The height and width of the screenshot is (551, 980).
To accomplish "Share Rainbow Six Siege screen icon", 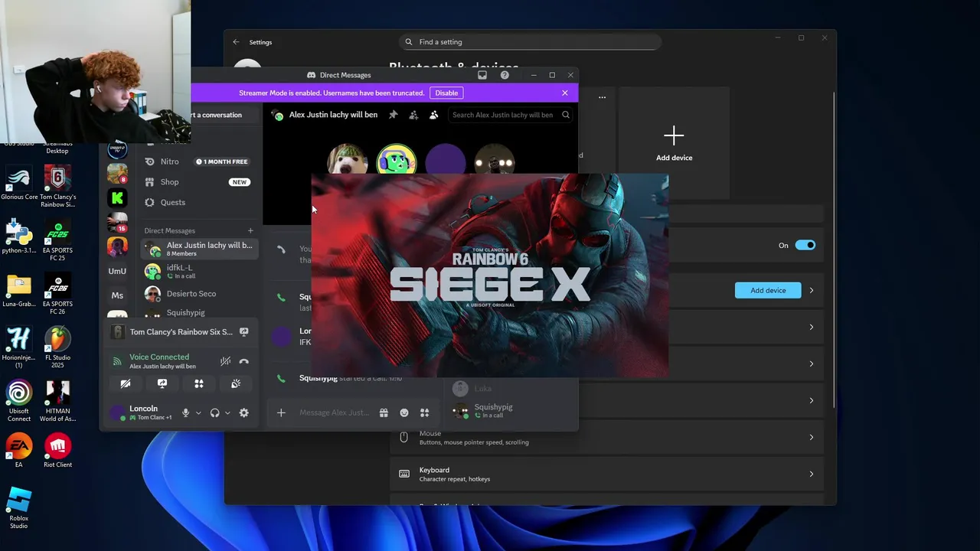I will coord(244,332).
